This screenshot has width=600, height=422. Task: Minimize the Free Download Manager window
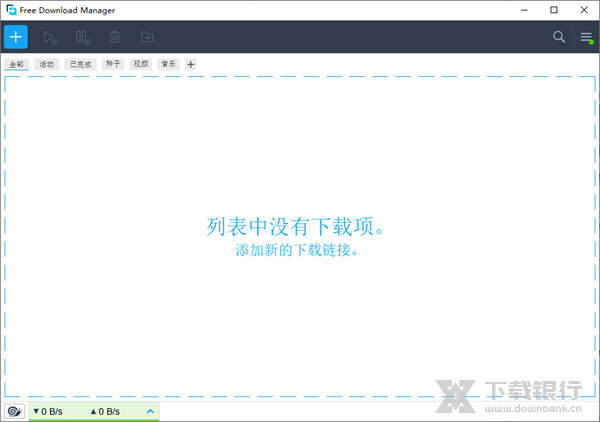point(524,10)
